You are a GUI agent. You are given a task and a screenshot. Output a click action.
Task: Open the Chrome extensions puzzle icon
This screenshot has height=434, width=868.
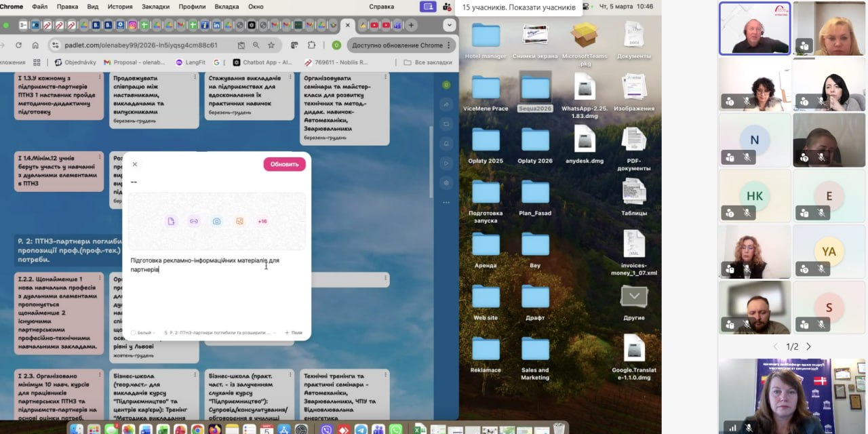[x=311, y=45]
